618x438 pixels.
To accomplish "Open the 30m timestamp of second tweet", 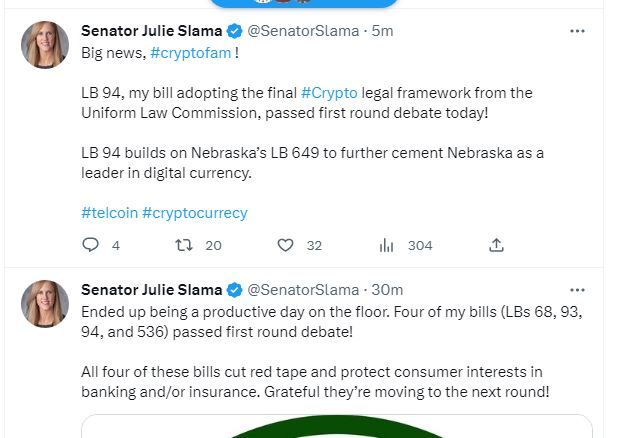I will pyautogui.click(x=387, y=290).
